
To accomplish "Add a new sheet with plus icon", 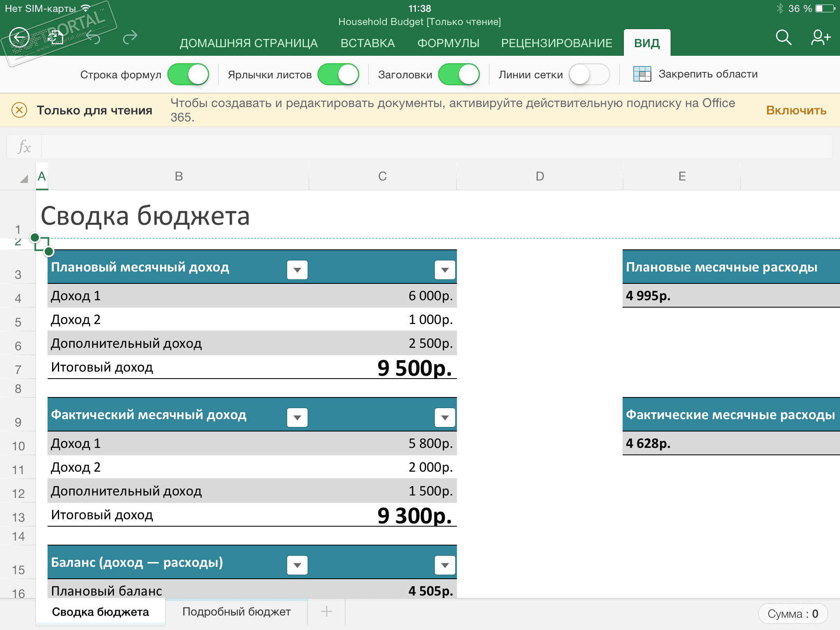I will 326,612.
